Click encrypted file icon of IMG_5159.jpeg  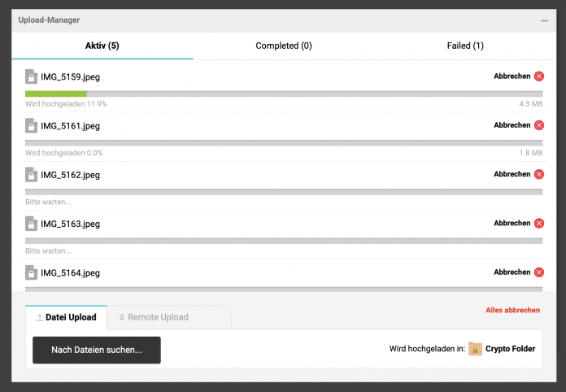coord(31,77)
